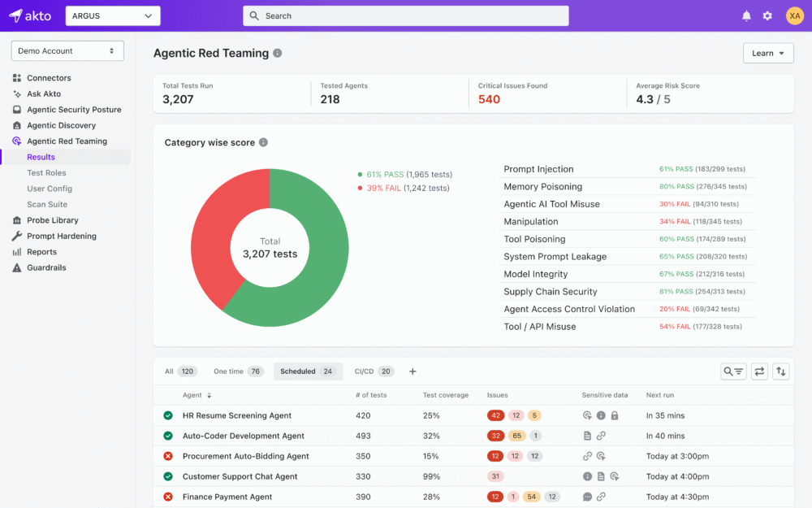Open the Demo Account selector
This screenshot has width=812, height=508.
pyautogui.click(x=67, y=50)
